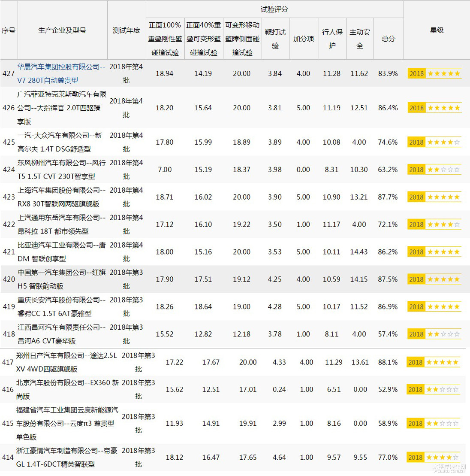Open the 华晨汽车 V7 280T自动尊贵型 link
Image resolution: width=470 pixels, height=476 pixels.
pos(61,73)
